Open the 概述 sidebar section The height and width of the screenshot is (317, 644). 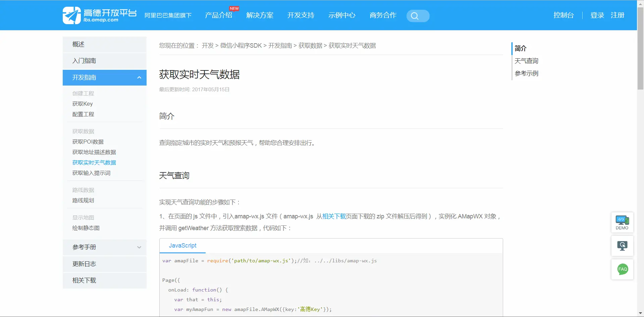tap(105, 44)
